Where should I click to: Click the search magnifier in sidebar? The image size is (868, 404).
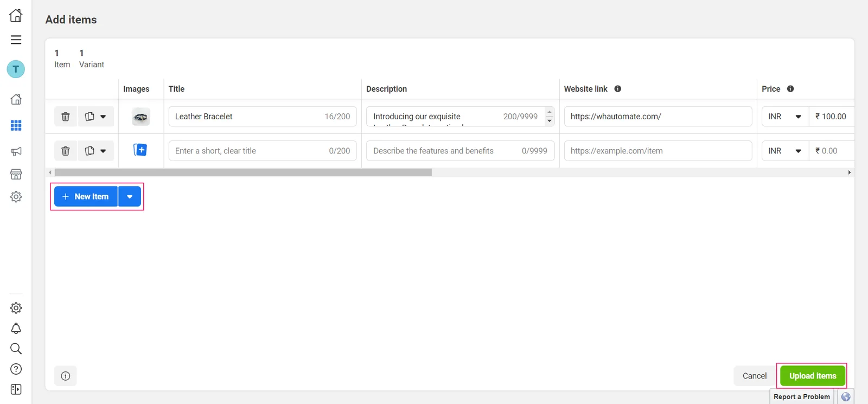(16, 349)
